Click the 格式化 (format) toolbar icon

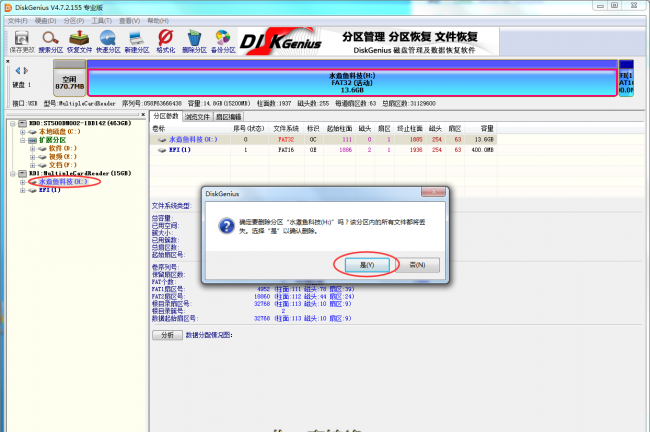point(165,41)
